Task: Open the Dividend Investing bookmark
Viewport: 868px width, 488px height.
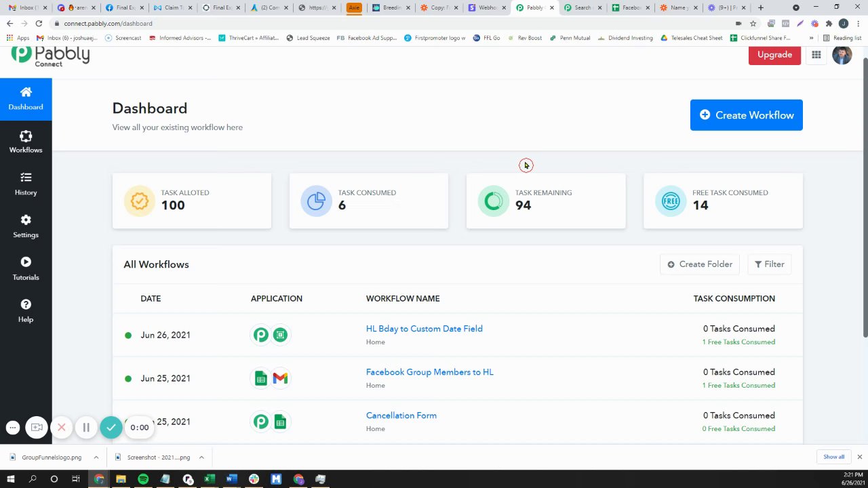Action: [627, 38]
